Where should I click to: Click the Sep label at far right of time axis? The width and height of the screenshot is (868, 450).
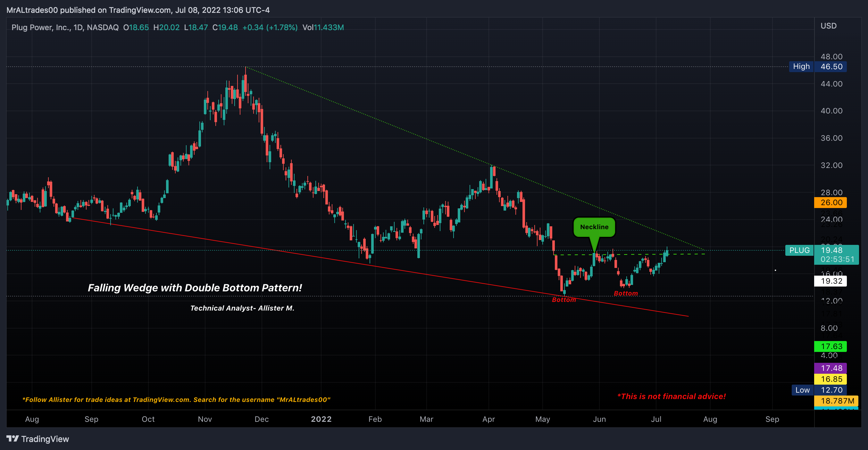point(772,419)
